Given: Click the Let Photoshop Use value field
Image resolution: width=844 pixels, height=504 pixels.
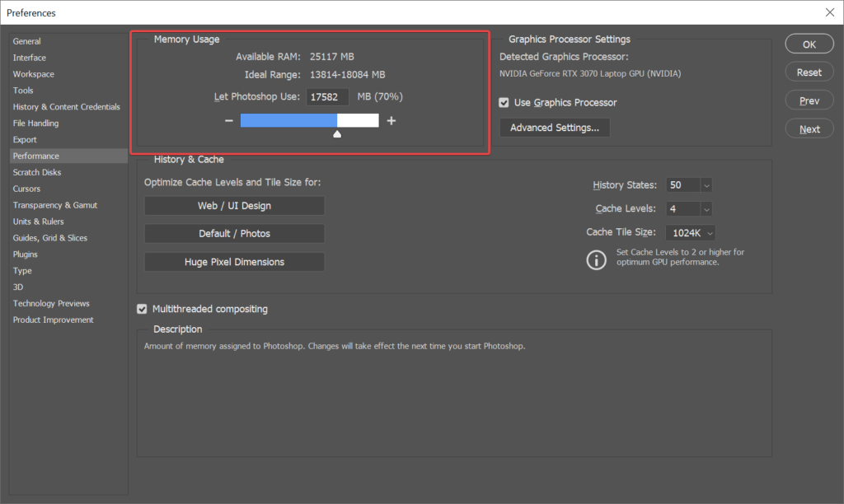Looking at the screenshot, I should pos(327,96).
